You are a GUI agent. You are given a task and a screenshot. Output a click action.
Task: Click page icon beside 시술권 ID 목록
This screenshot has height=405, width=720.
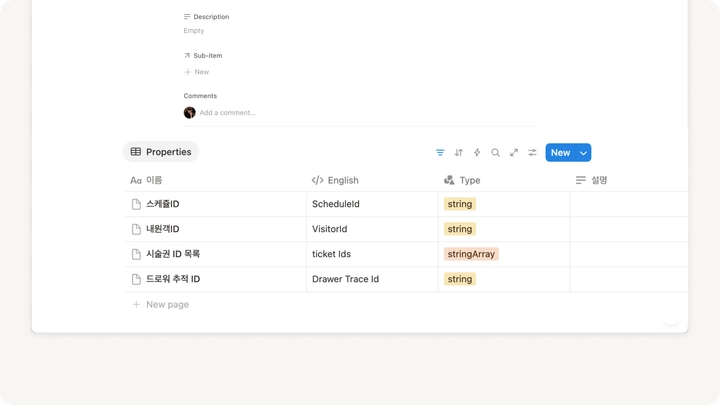(x=136, y=254)
